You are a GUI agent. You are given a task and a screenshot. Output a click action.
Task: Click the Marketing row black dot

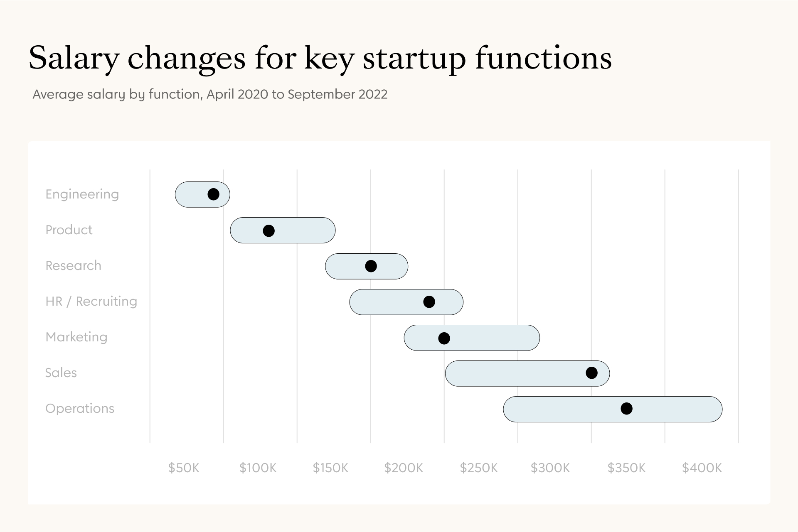pyautogui.click(x=444, y=338)
